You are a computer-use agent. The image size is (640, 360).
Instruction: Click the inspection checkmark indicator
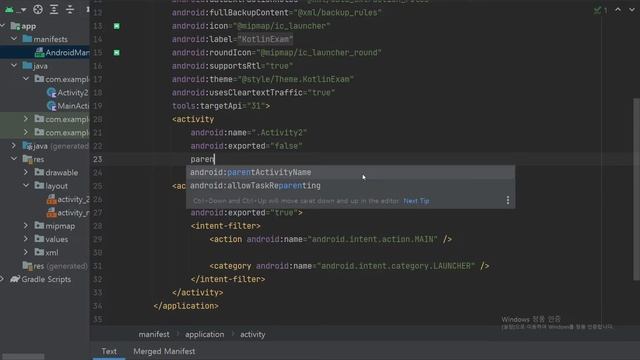[x=600, y=10]
